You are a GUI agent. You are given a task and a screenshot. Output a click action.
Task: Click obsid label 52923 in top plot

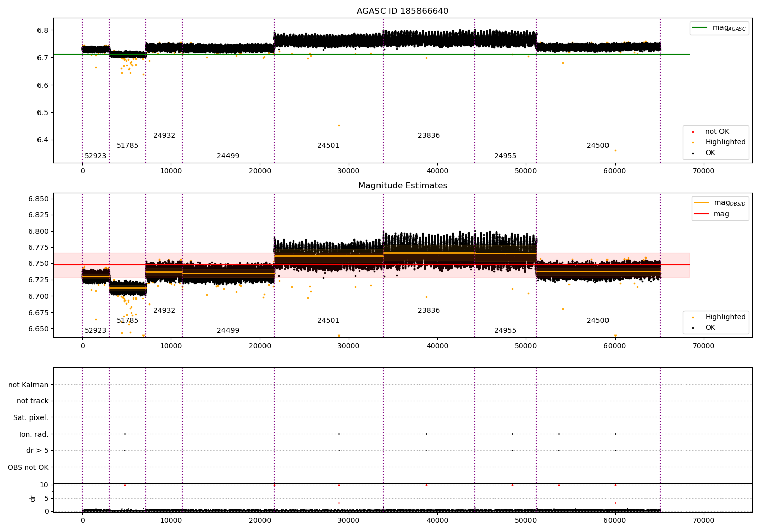click(x=95, y=156)
